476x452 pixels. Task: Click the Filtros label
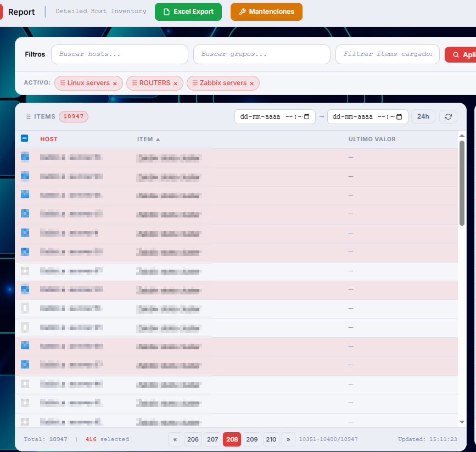tap(35, 54)
